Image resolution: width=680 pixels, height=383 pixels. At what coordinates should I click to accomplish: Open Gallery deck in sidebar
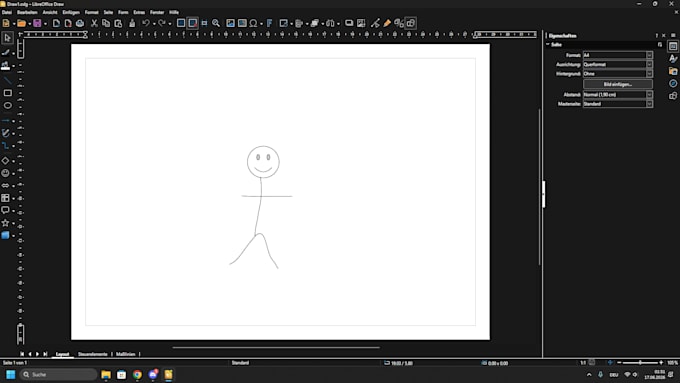tap(673, 71)
